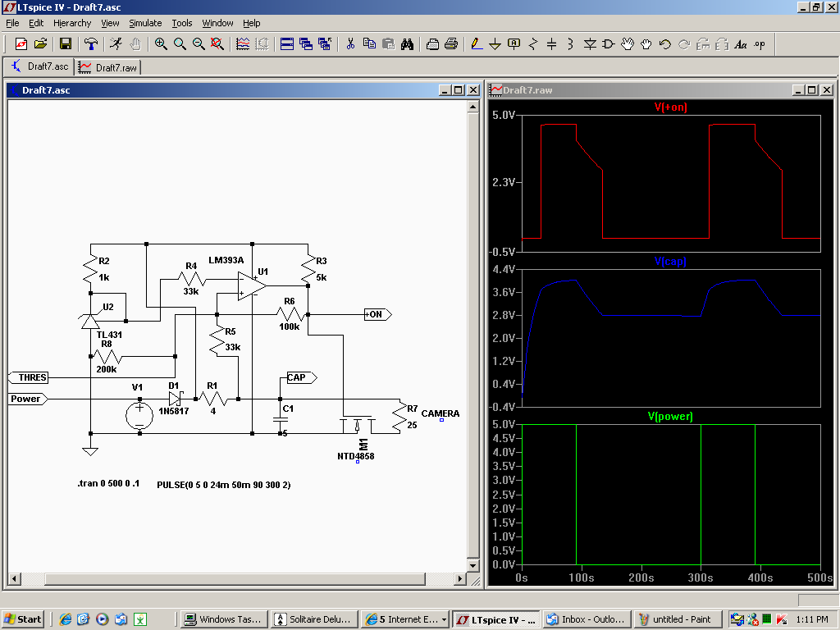Click the Zoom In magnifier icon
The image size is (840, 630).
point(161,44)
